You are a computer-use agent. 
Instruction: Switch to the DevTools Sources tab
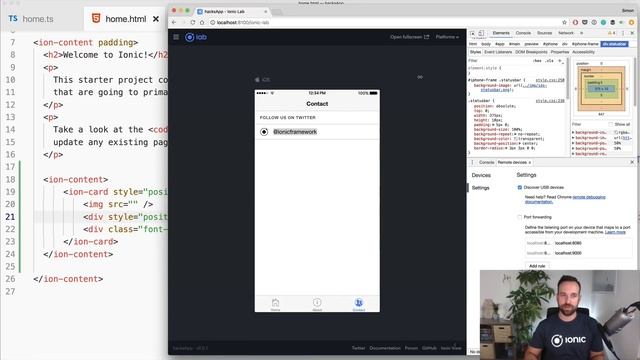point(544,33)
